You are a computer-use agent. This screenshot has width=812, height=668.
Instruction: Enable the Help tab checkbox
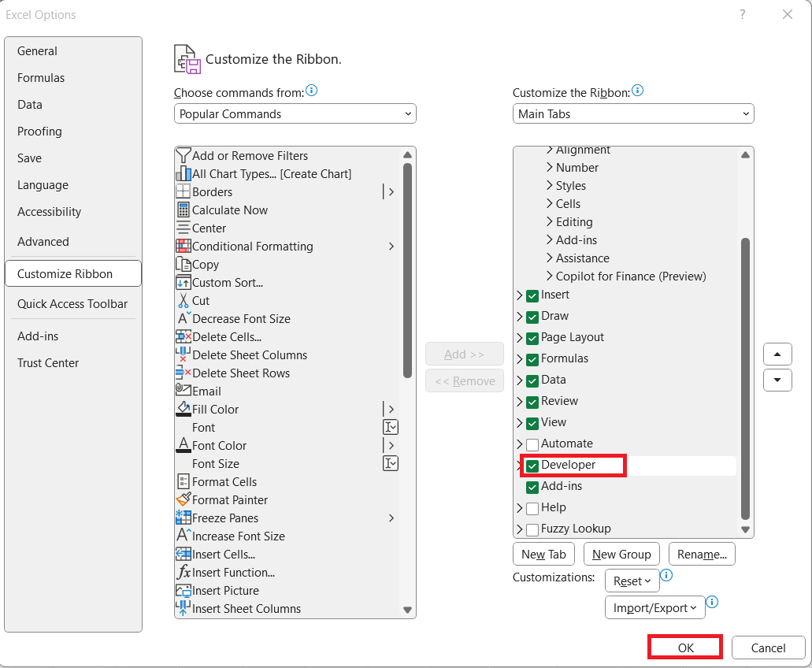[532, 508]
